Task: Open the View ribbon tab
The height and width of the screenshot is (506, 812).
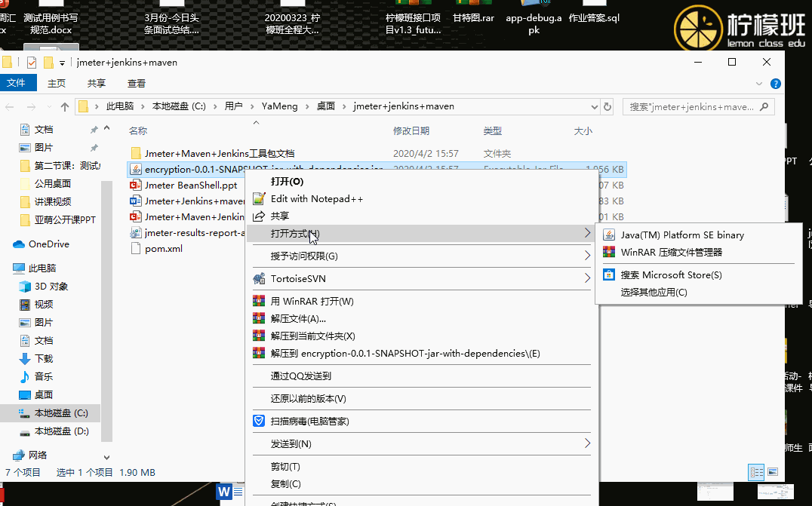Action: (137, 84)
